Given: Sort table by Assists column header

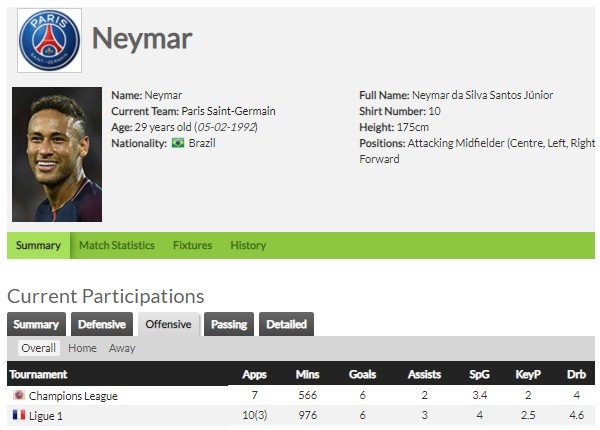Looking at the screenshot, I should pyautogui.click(x=424, y=374).
